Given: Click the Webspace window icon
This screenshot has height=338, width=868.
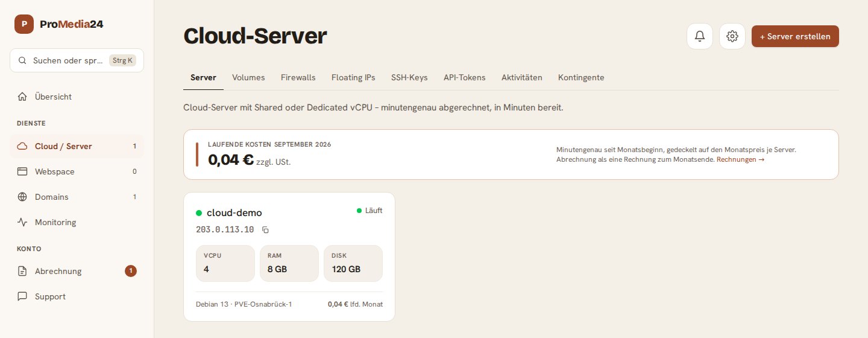Looking at the screenshot, I should tap(22, 171).
